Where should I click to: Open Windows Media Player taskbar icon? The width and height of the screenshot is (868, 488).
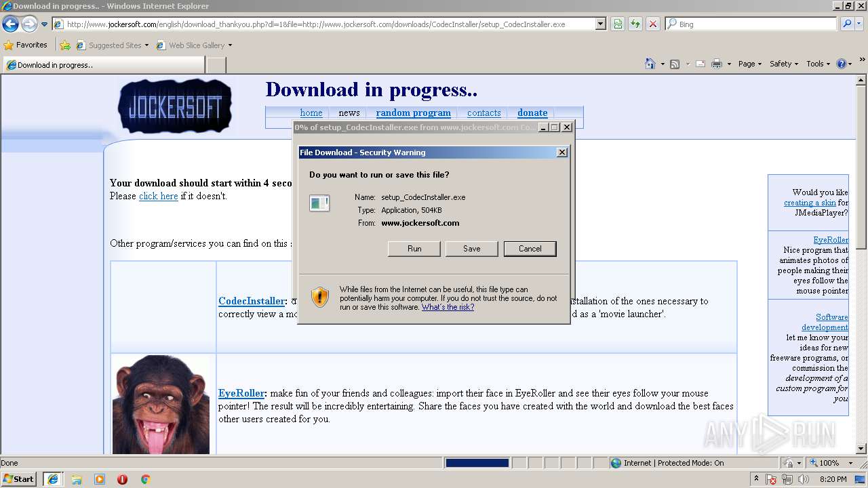[100, 479]
